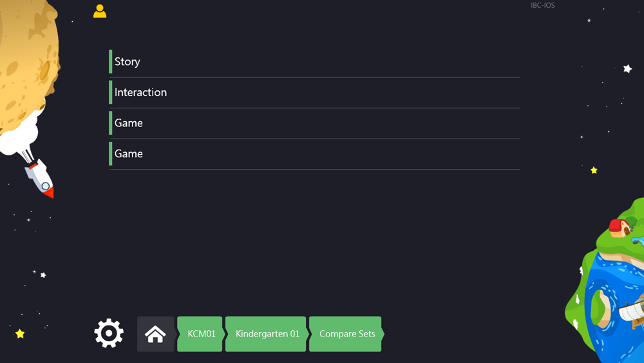Screen dimensions: 644x363
Task: Navigate to Kindergarten 01 breadcrumb
Action: coord(267,334)
